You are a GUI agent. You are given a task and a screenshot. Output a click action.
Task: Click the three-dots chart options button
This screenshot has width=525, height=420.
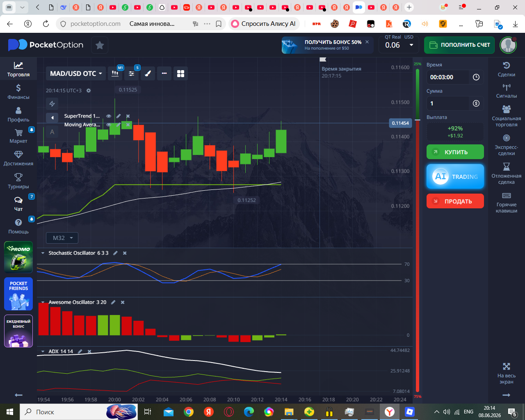pyautogui.click(x=164, y=73)
